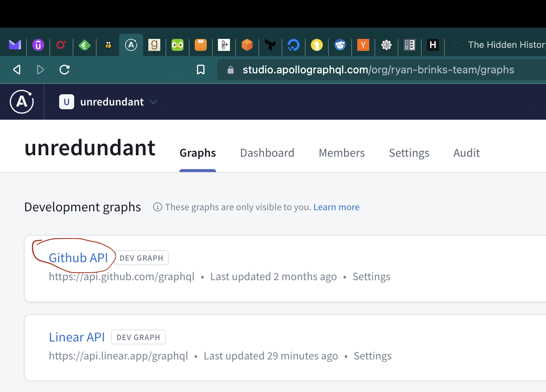546x392 pixels.
Task: Switch to the Terraform logo tab
Action: point(270,45)
